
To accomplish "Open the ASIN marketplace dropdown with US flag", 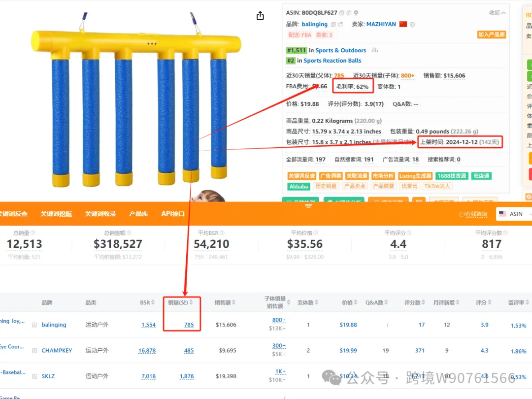I will [514, 214].
